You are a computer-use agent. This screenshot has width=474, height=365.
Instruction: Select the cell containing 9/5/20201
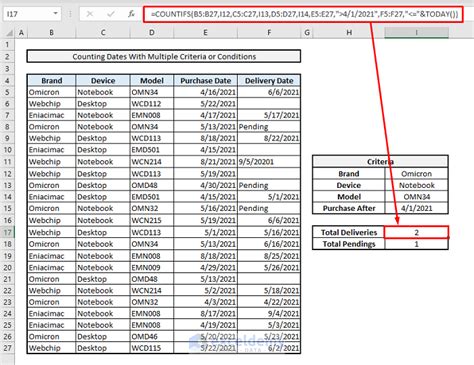coord(269,162)
